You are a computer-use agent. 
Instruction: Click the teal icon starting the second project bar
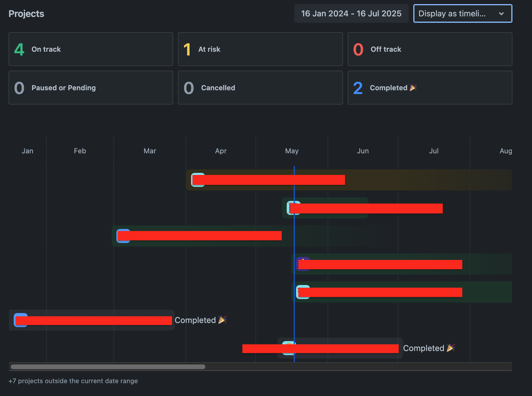tap(293, 208)
